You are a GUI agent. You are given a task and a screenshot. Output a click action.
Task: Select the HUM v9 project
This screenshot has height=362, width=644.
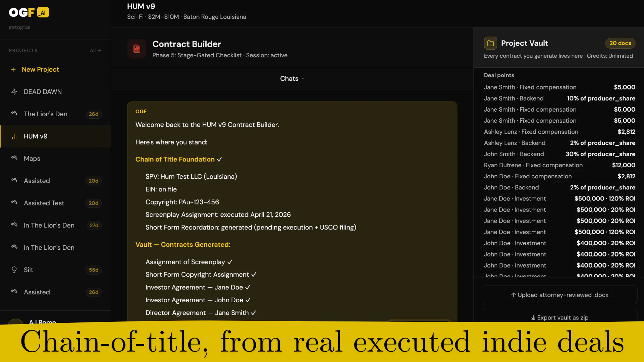[x=55, y=136]
